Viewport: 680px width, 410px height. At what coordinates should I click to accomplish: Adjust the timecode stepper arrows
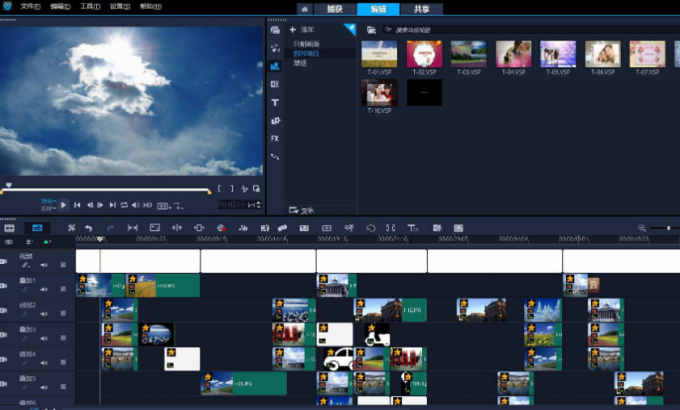point(259,204)
